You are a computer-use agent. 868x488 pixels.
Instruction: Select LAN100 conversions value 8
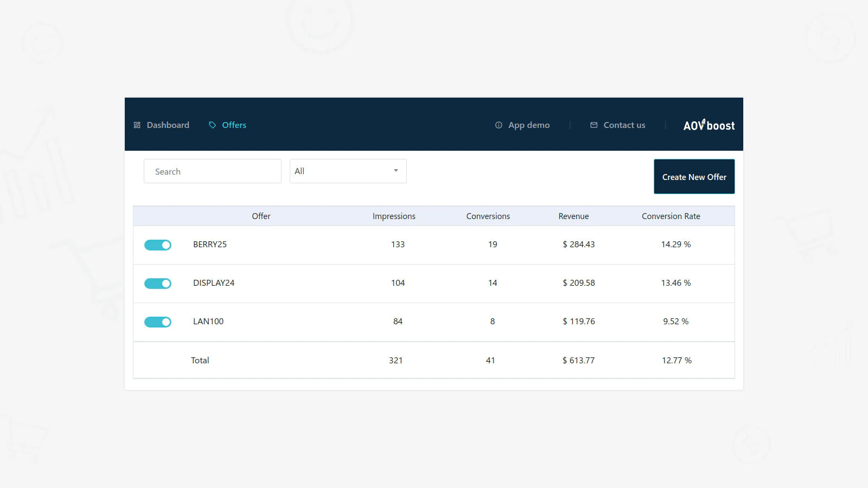coord(493,322)
